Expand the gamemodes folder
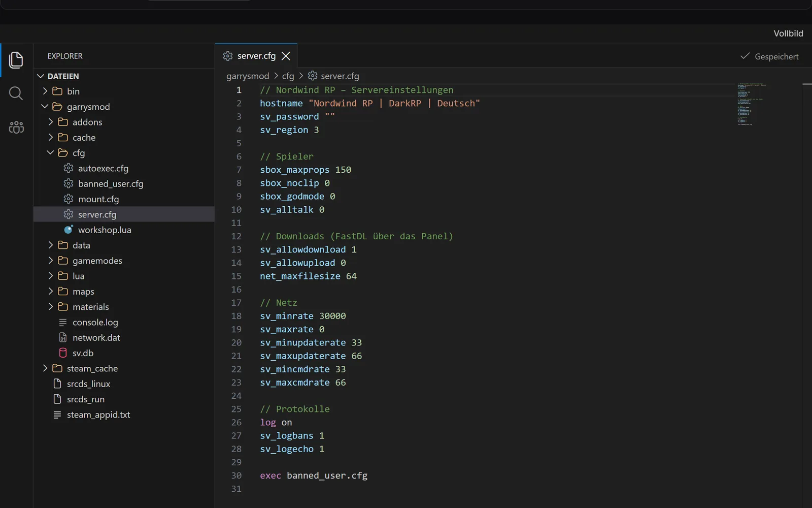 (x=124, y=261)
